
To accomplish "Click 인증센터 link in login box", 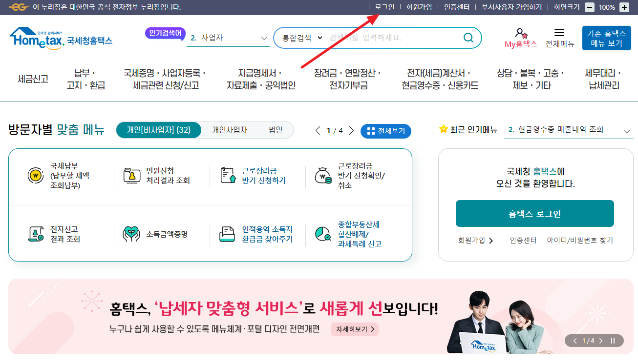I will pos(523,241).
